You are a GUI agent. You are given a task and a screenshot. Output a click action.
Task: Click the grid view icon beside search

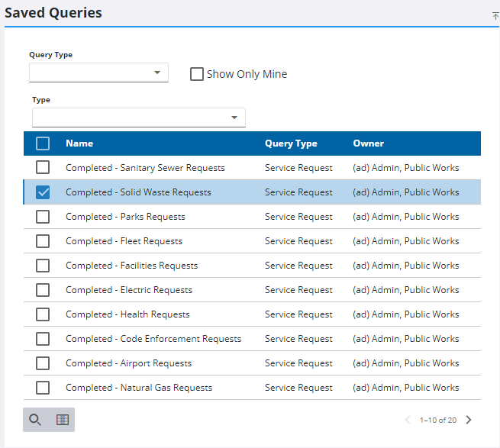click(63, 419)
